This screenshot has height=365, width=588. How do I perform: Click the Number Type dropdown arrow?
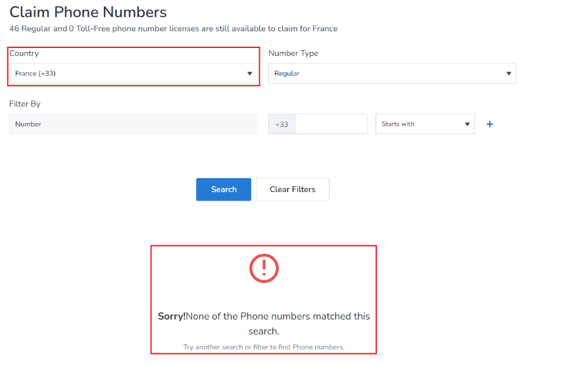(x=508, y=74)
